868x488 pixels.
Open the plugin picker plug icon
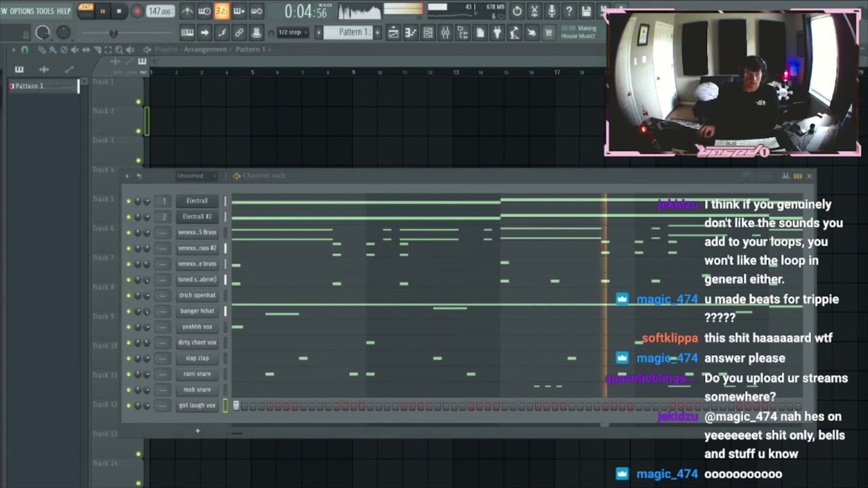(x=497, y=33)
